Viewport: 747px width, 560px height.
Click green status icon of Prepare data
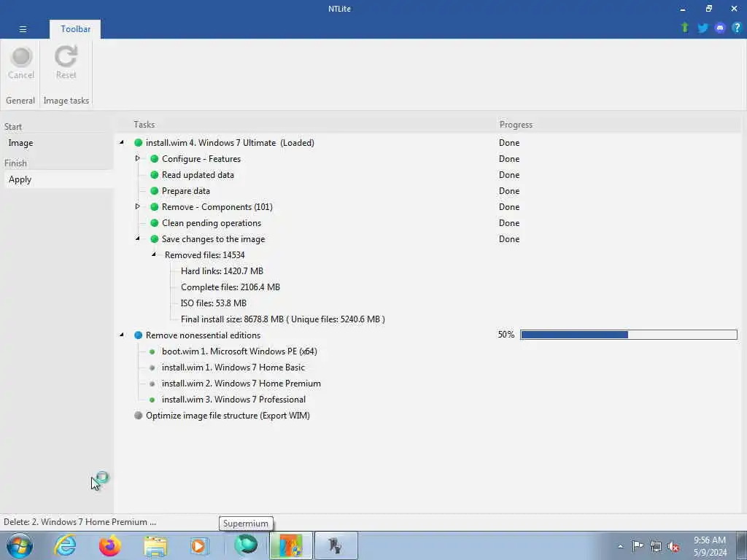[155, 190]
